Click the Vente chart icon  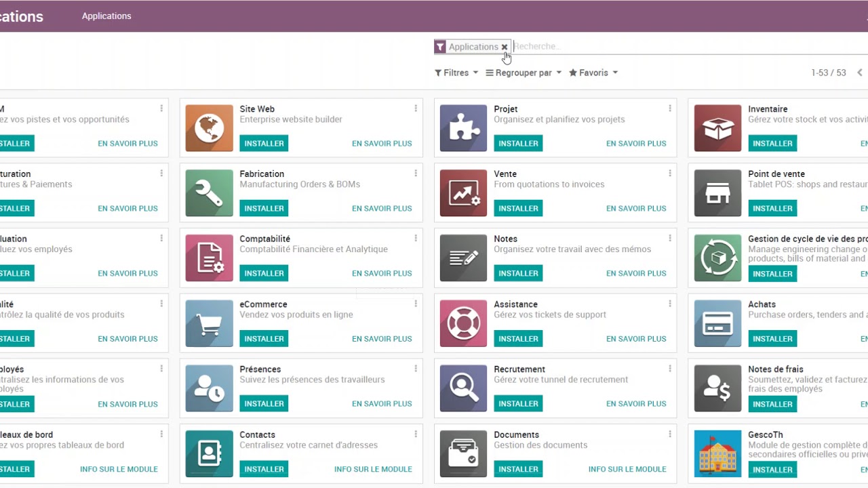pos(463,193)
